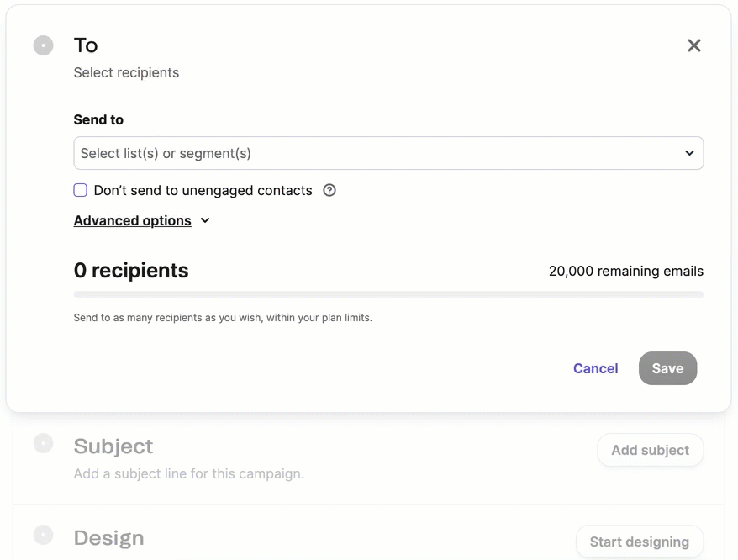
Task: Click the 0 recipients heading
Action: [x=130, y=271]
